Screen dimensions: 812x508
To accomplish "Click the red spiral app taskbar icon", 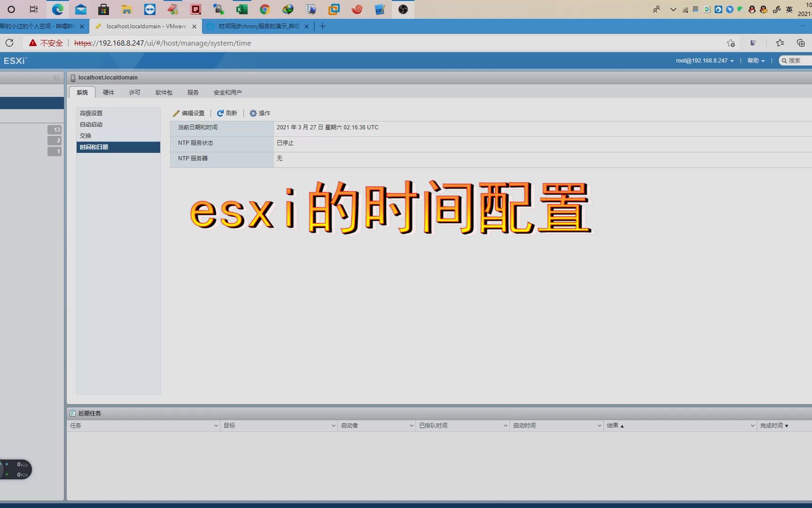I will [x=357, y=9].
